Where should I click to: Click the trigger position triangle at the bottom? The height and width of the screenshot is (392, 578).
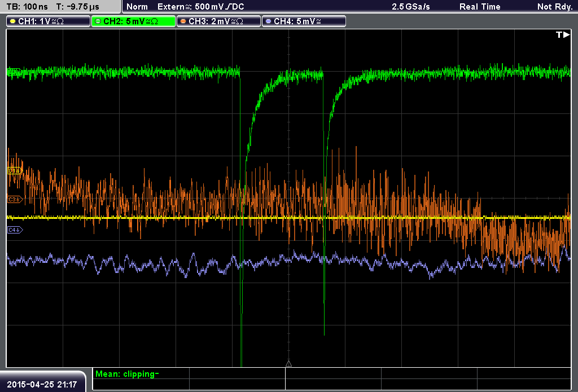coord(288,364)
